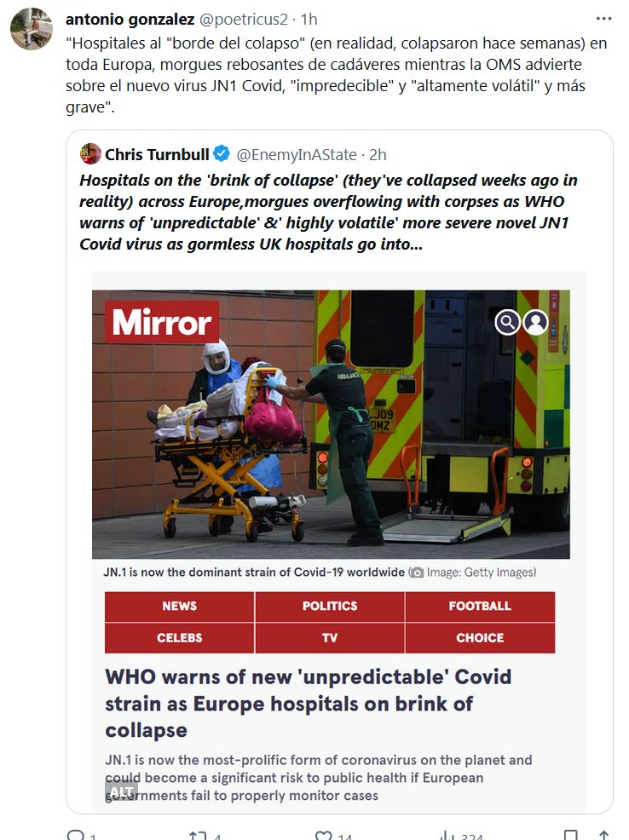Click Chris Turnbull's small avatar
The width and height of the screenshot is (629, 840).
(x=90, y=154)
